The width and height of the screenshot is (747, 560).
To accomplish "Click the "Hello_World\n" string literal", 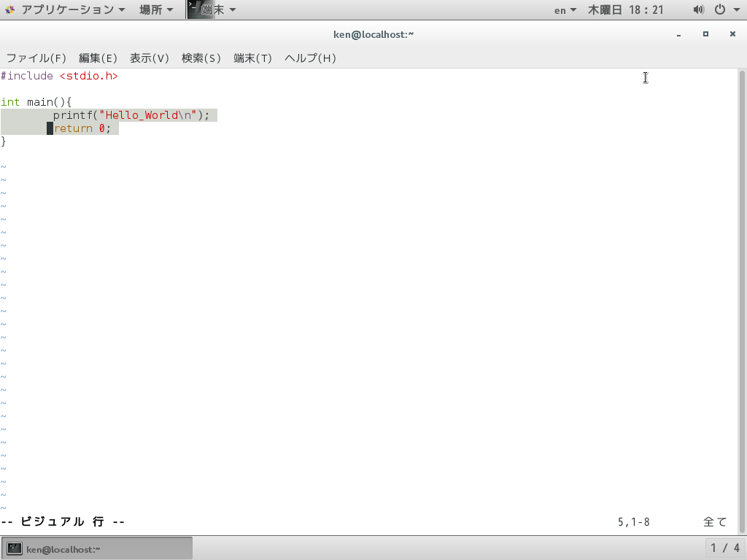I will tap(147, 115).
